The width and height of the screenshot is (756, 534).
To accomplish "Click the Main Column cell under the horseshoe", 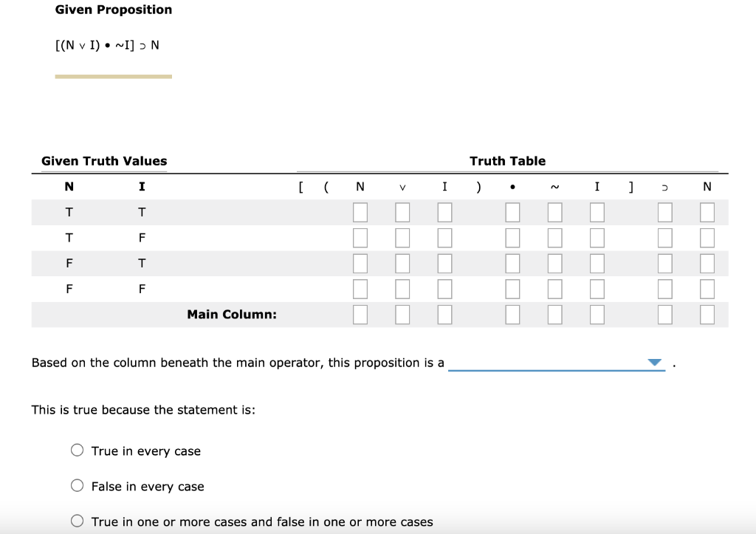I will point(664,315).
